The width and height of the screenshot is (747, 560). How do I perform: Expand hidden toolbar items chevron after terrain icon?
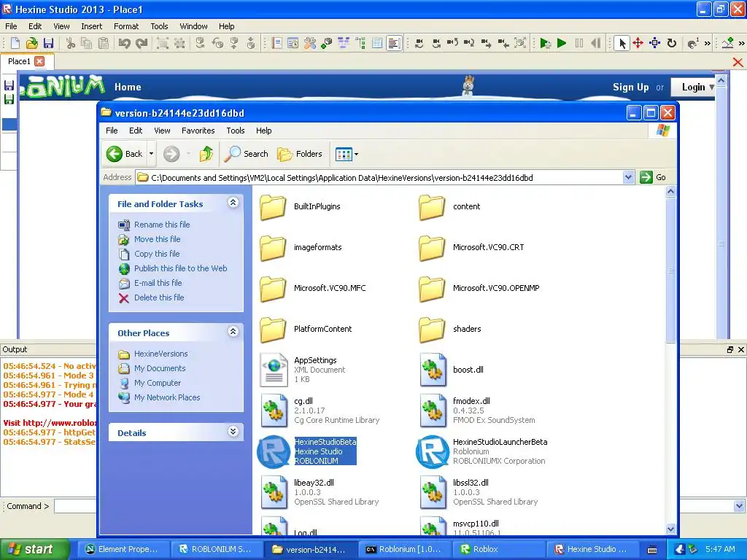pyautogui.click(x=741, y=43)
